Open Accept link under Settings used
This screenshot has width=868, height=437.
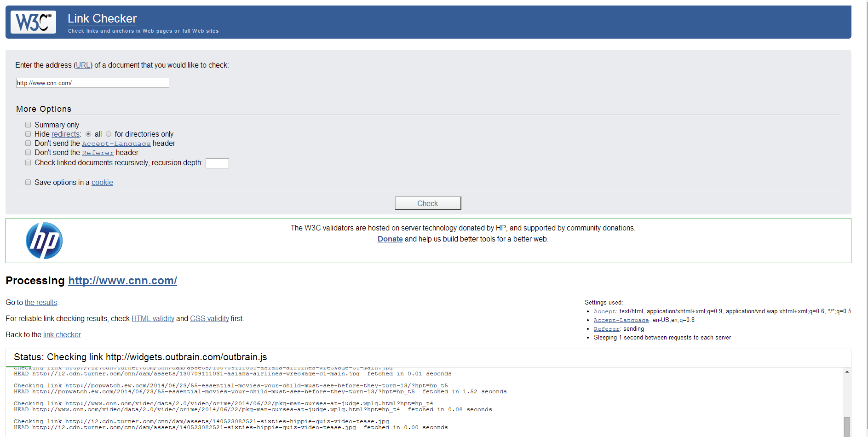coord(605,311)
